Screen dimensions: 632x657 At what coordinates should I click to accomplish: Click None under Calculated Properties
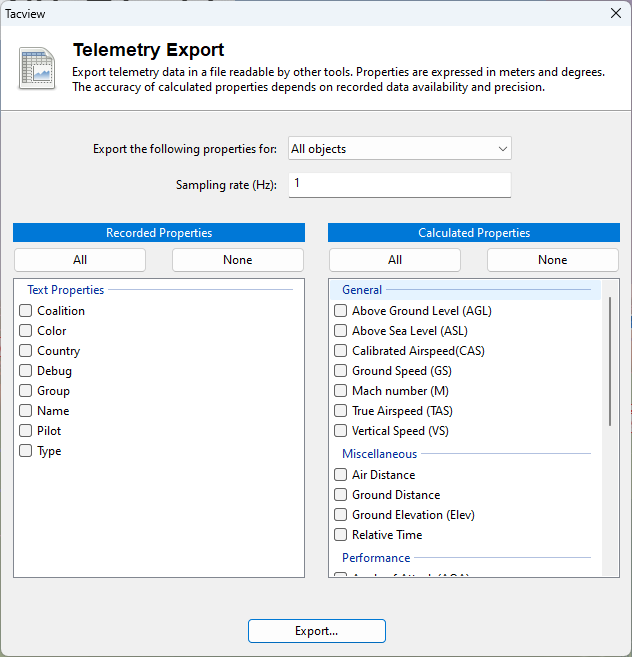[552, 260]
